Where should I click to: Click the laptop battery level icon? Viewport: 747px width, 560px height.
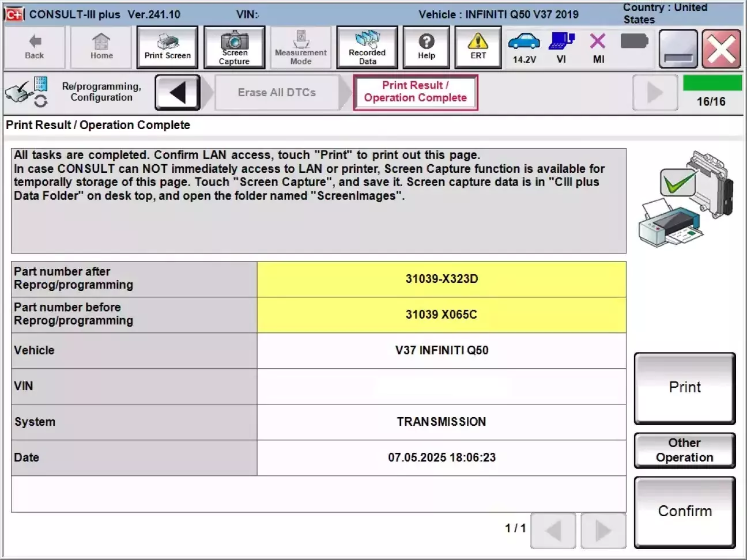(635, 41)
